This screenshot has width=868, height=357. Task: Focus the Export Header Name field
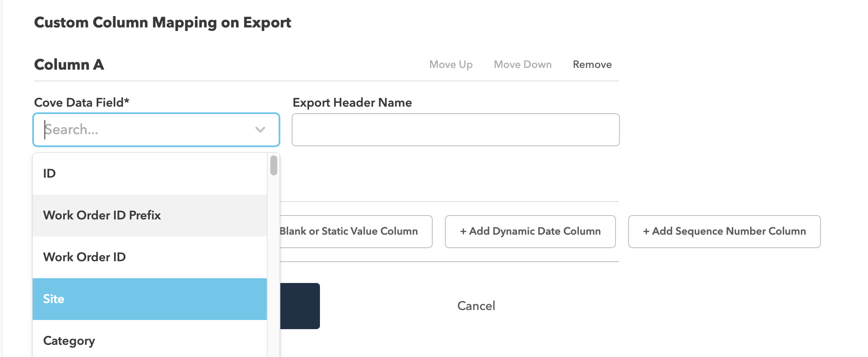(x=455, y=130)
